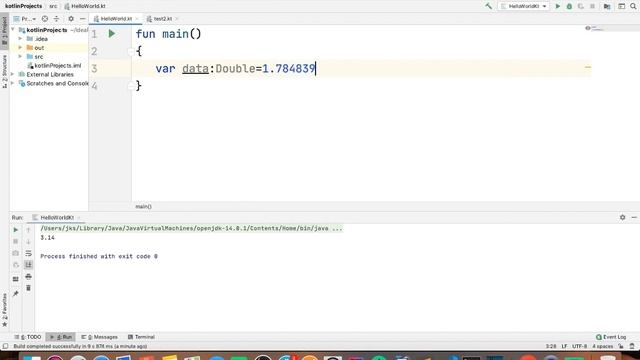The height and width of the screenshot is (360, 640).
Task: Toggle Soft-Wrap in Run console
Action: (x=28, y=253)
